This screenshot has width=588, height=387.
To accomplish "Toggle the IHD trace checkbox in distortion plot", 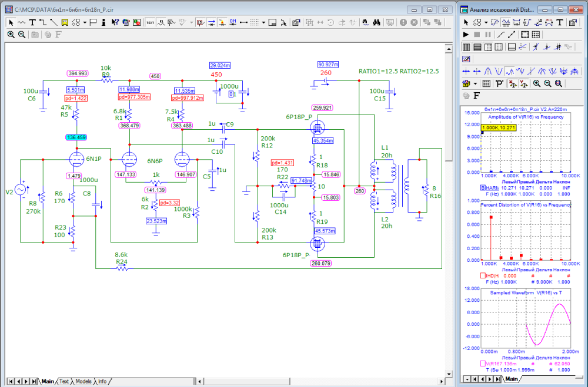I will (483, 275).
